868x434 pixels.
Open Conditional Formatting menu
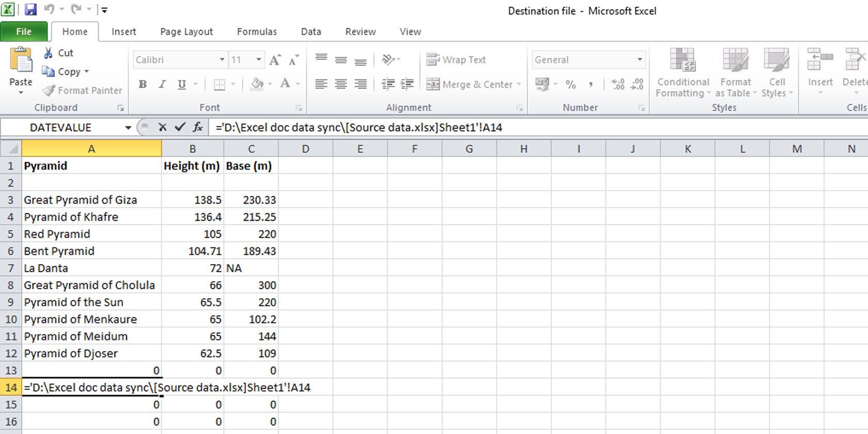point(683,73)
